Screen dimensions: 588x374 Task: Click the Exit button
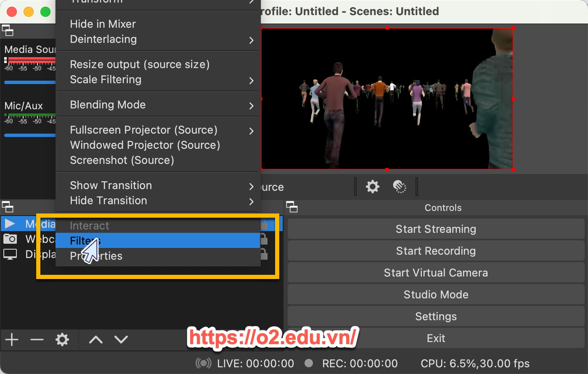click(436, 338)
